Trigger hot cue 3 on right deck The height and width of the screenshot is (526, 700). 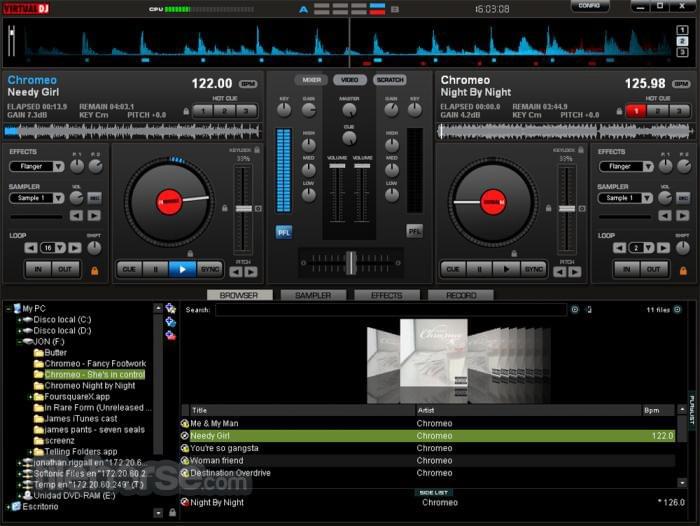coord(679,111)
